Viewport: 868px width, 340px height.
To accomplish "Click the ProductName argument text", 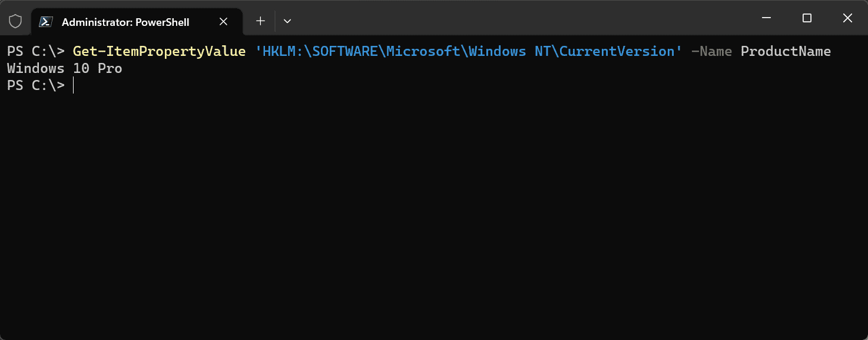I will click(786, 51).
